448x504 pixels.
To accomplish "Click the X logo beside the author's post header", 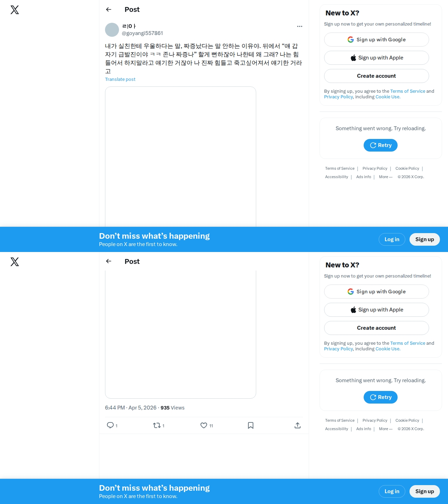I will pyautogui.click(x=15, y=10).
